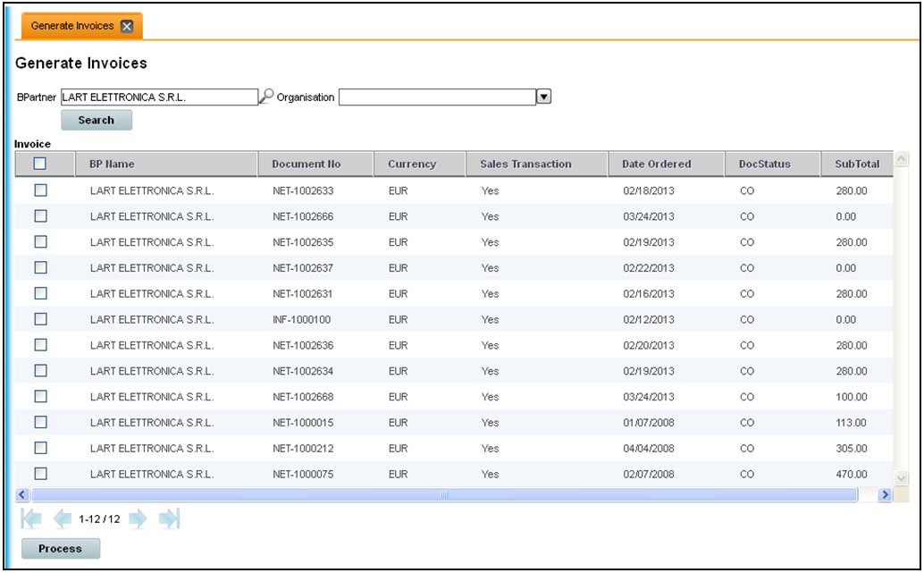Go to the next page of results
This screenshot has width=924, height=573.
click(x=138, y=518)
